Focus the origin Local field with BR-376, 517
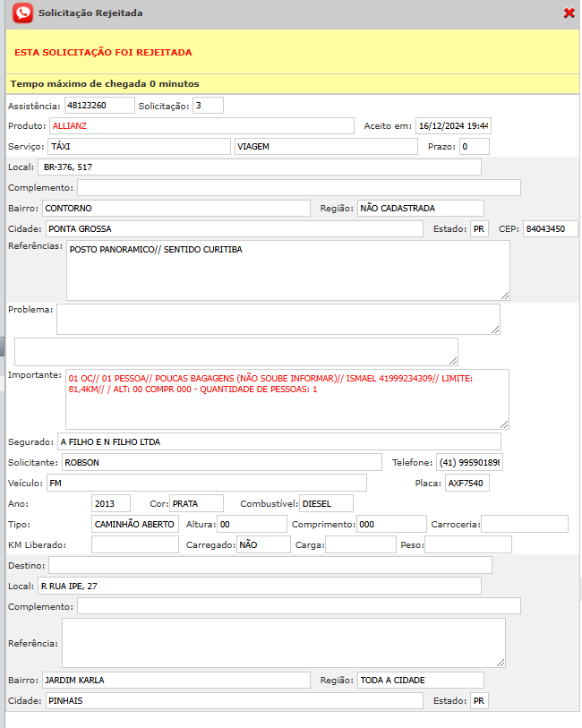 (x=260, y=167)
